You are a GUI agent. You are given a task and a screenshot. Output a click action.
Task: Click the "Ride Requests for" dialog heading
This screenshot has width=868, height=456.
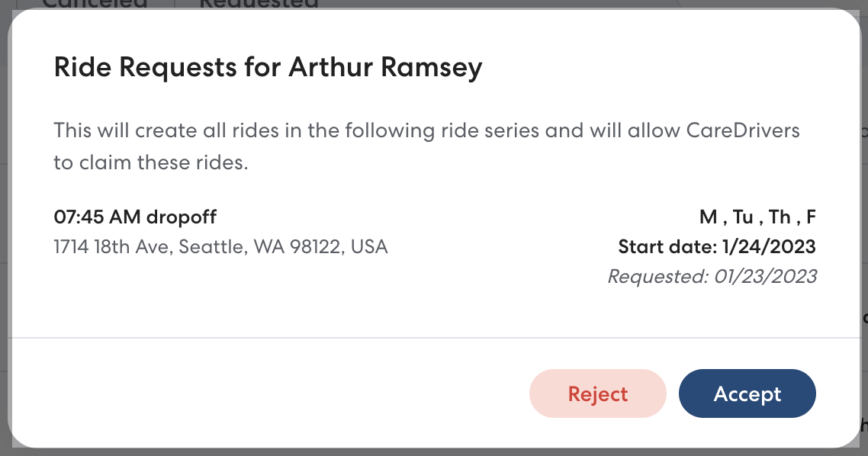pyautogui.click(x=168, y=68)
